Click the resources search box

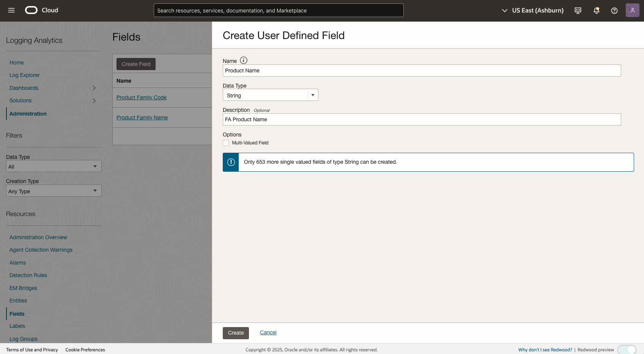(x=278, y=10)
